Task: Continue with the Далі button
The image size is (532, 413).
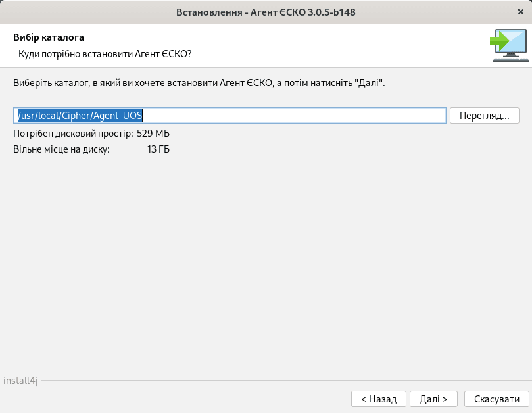Action: point(433,399)
